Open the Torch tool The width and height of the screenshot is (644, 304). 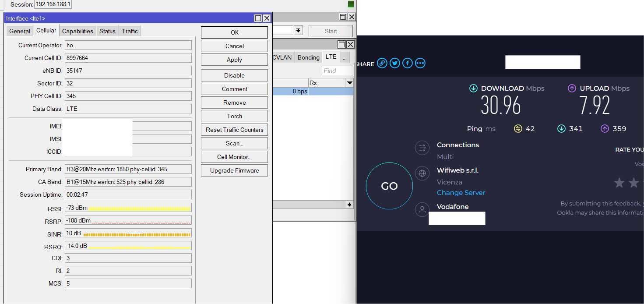tap(234, 116)
